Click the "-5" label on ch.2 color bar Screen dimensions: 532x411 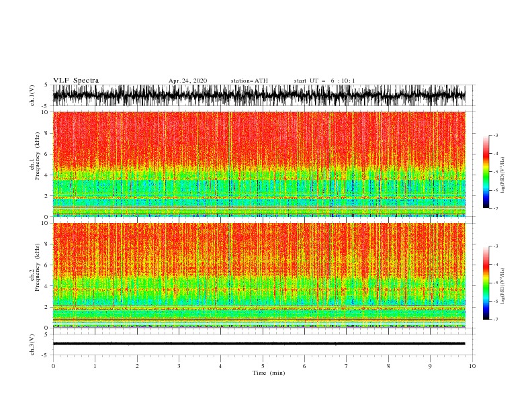coord(496,283)
